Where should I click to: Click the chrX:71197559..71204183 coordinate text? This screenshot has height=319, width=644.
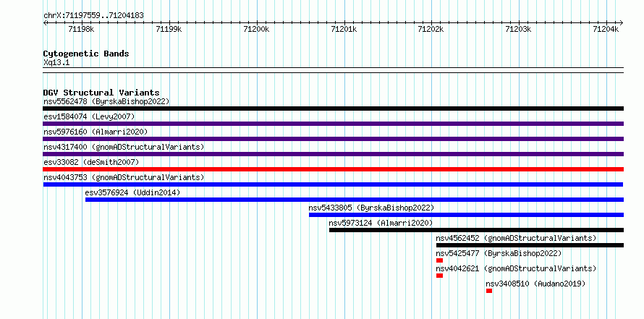[x=93, y=16]
